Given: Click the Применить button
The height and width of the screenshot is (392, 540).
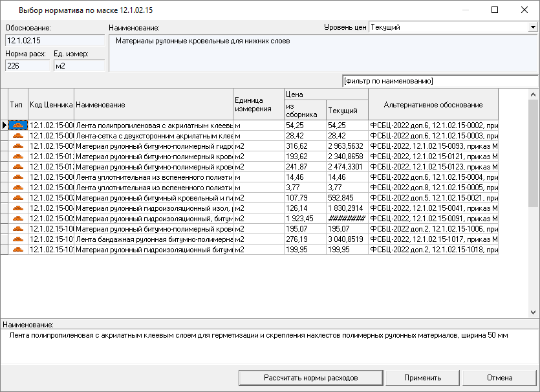Looking at the screenshot, I should [422, 378].
